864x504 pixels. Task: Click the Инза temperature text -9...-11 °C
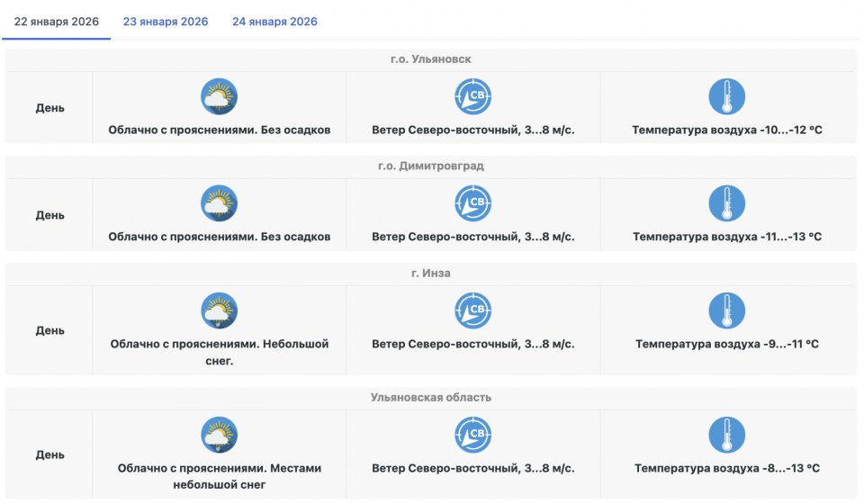click(x=727, y=345)
